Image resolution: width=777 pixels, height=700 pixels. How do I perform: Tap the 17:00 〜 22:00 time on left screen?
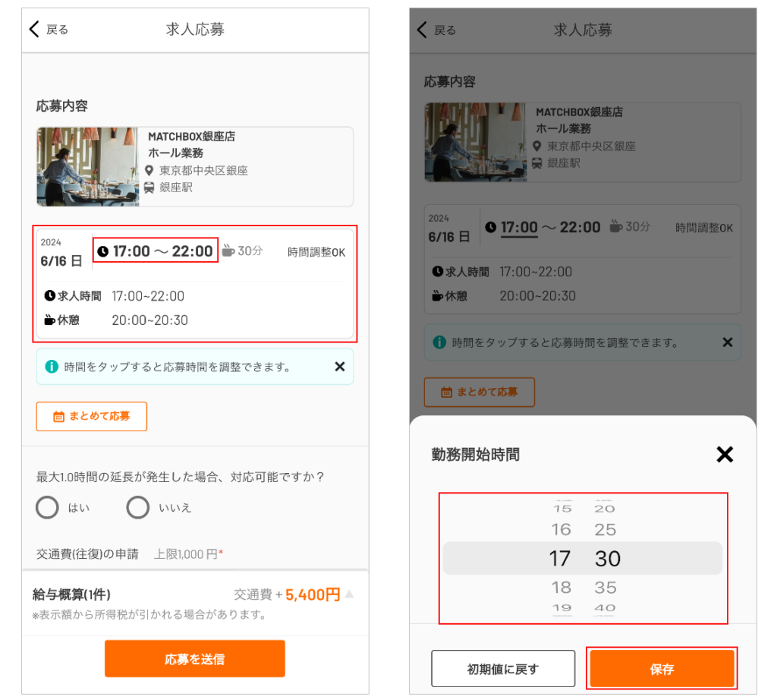coord(156,251)
